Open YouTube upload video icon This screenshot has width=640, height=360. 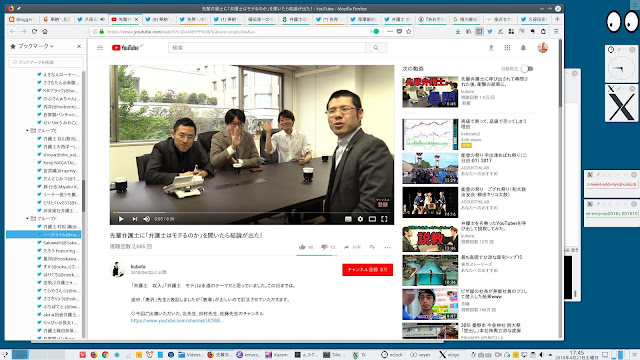coord(491,48)
